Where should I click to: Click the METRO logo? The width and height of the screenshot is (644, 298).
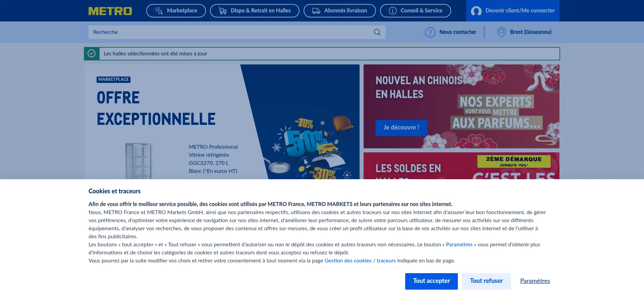point(110,11)
